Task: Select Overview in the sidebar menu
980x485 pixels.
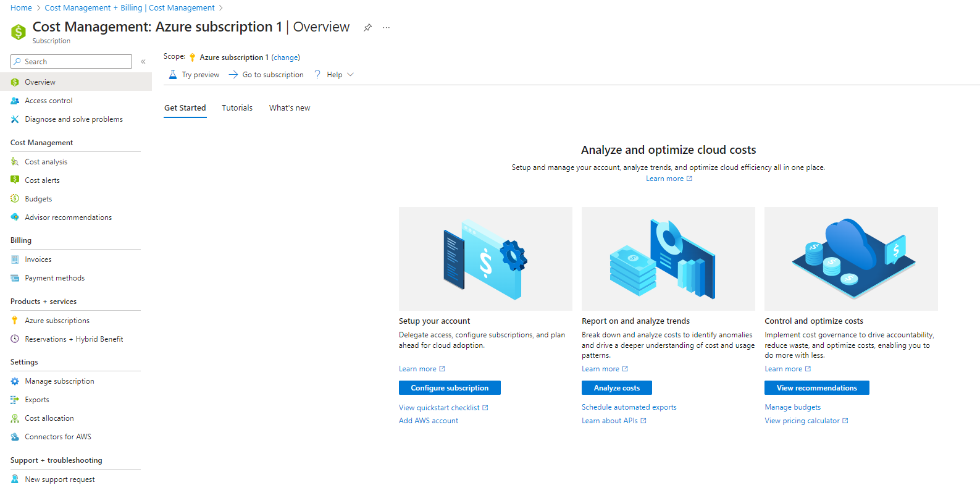Action: (x=76, y=82)
